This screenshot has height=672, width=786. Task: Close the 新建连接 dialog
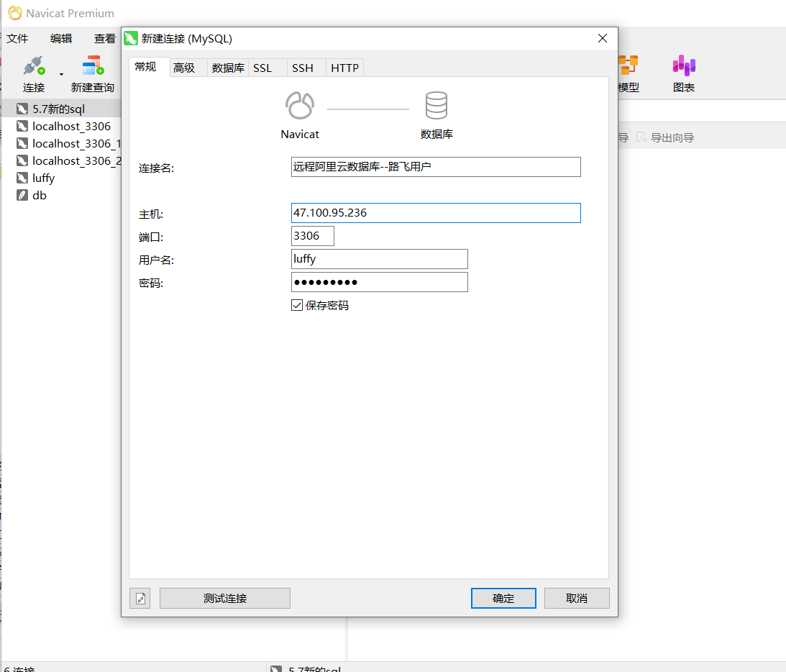[x=603, y=39]
